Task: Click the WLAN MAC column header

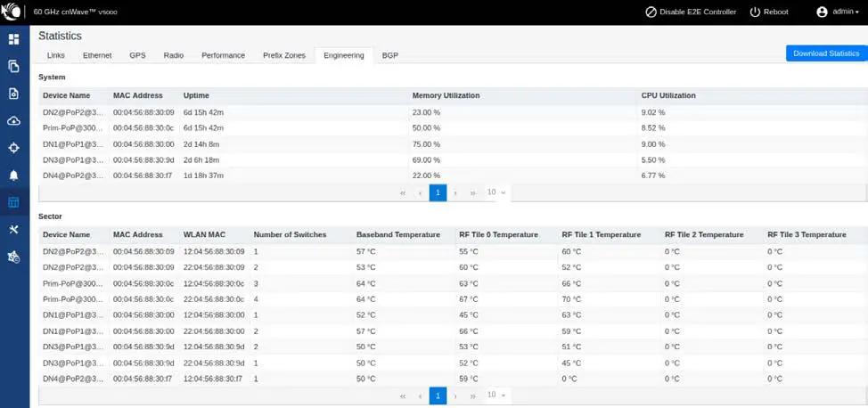Action: [x=204, y=234]
